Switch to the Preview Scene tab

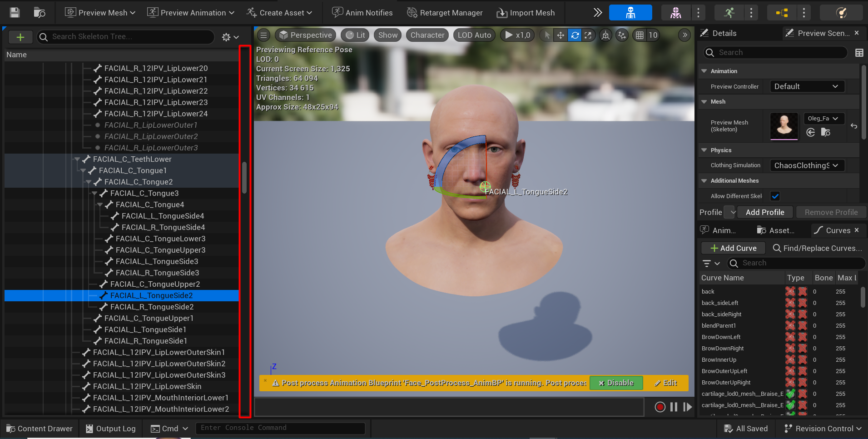818,33
